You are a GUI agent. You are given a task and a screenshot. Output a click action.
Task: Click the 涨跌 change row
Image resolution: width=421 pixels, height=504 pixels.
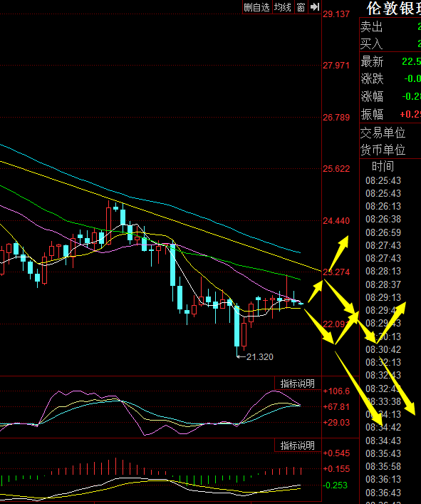[x=390, y=78]
